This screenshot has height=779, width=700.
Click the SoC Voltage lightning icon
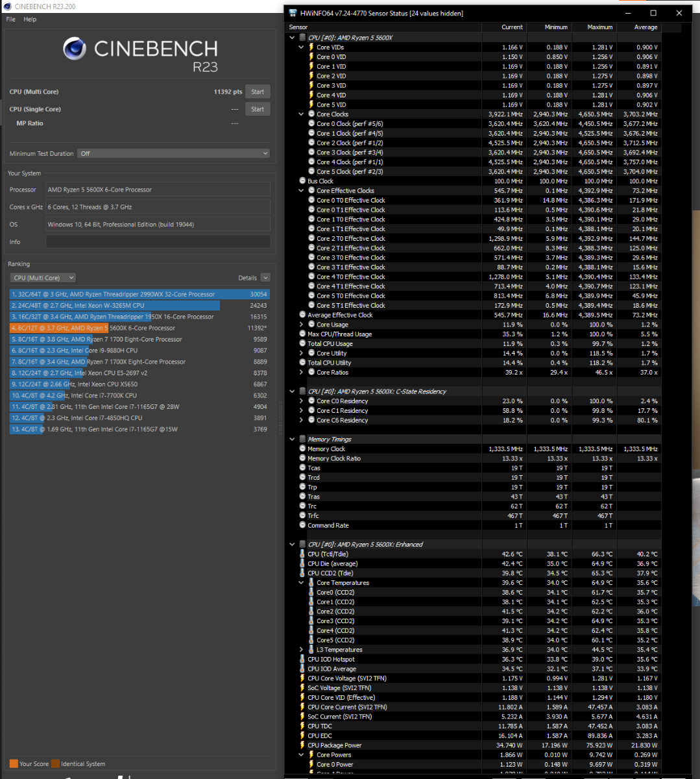tap(302, 688)
